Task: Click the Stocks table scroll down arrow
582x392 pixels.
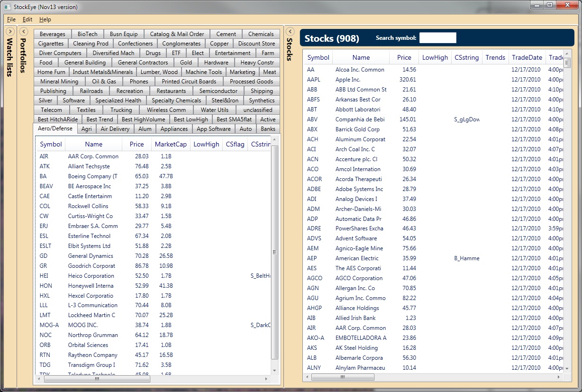Action: pyautogui.click(x=567, y=368)
